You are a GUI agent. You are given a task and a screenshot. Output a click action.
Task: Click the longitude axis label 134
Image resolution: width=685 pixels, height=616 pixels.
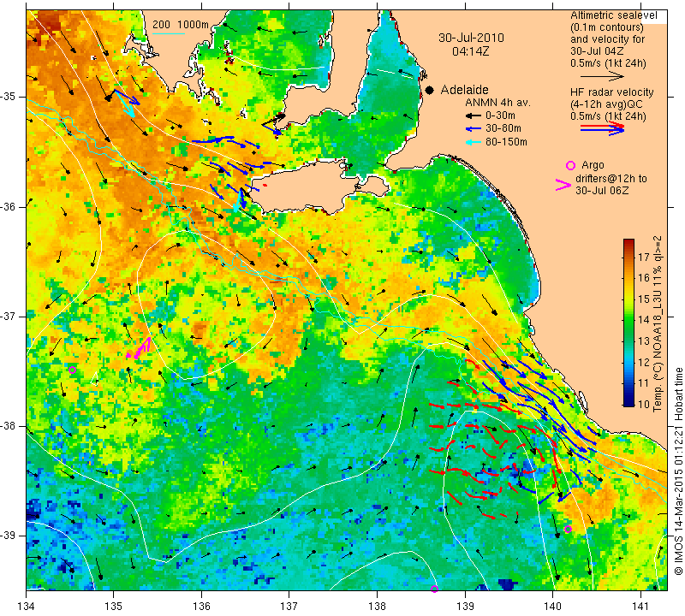(27, 606)
